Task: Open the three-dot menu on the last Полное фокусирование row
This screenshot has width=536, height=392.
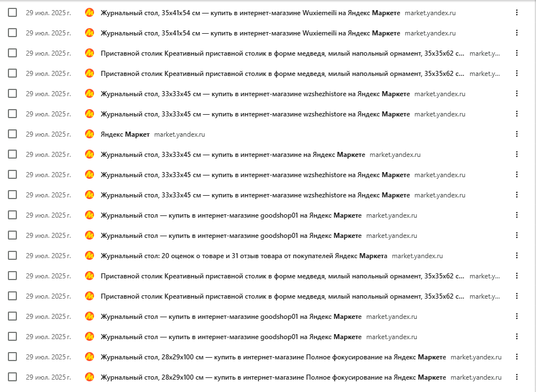Action: click(516, 377)
